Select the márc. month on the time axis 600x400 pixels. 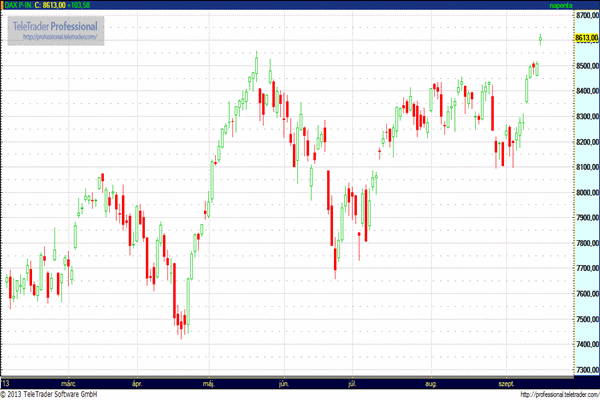click(x=69, y=383)
